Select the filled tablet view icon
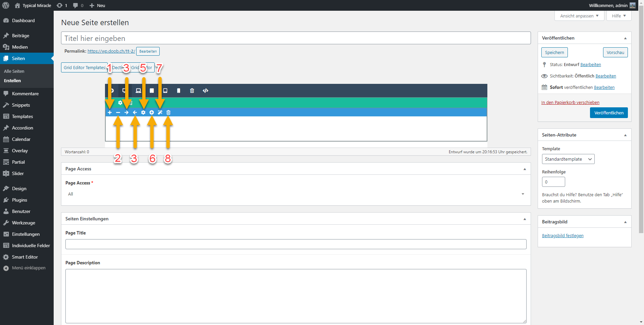The height and width of the screenshot is (325, 644). (x=152, y=91)
